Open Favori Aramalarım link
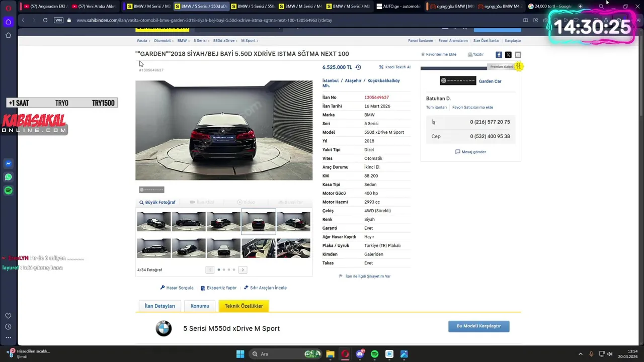The height and width of the screenshot is (362, 644). 453,41
